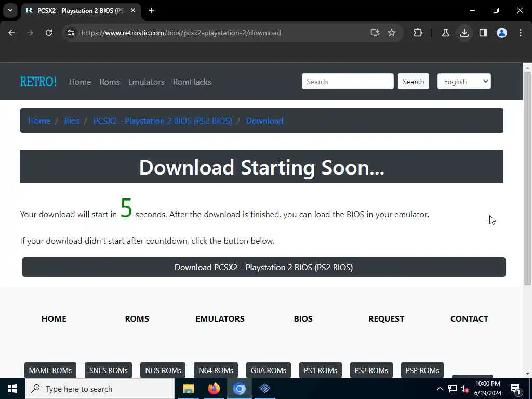Click the address bar URL

tap(181, 33)
